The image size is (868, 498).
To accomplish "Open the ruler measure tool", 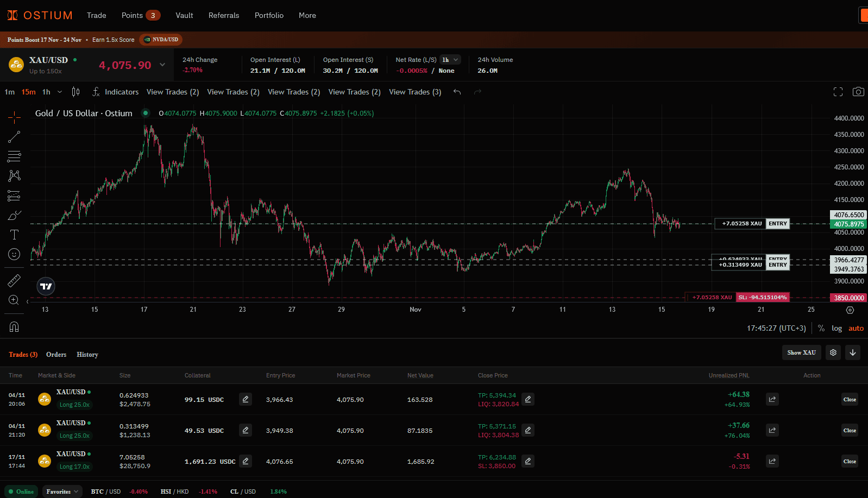I will [14, 281].
